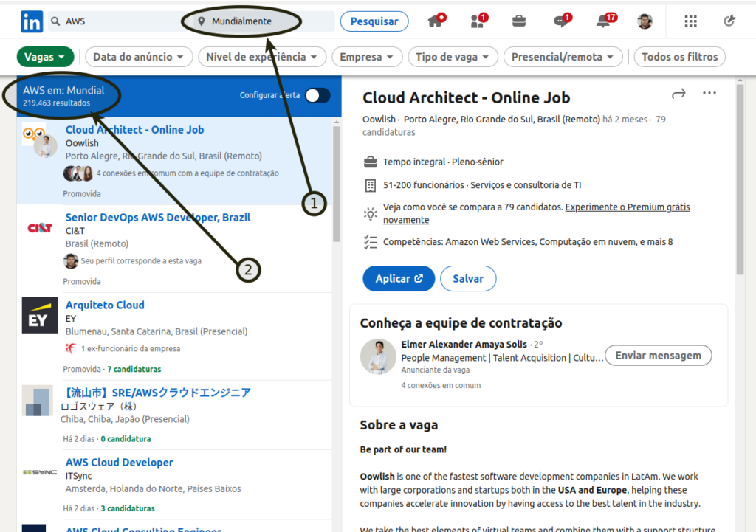Open Senior DevOps AWS Developer job listing
Screen dimensions: 756x532
(x=157, y=218)
